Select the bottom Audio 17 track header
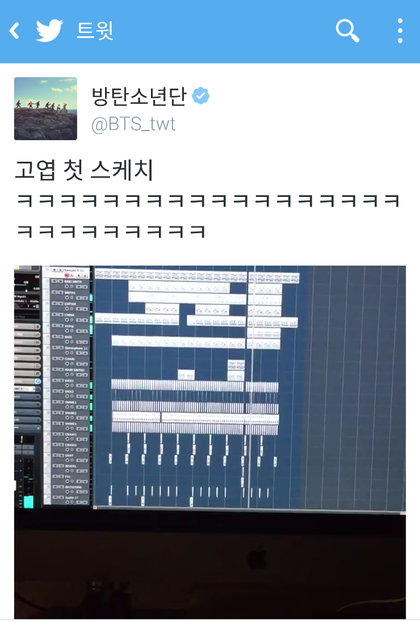Screen dimensions: 420x622 coord(70,499)
